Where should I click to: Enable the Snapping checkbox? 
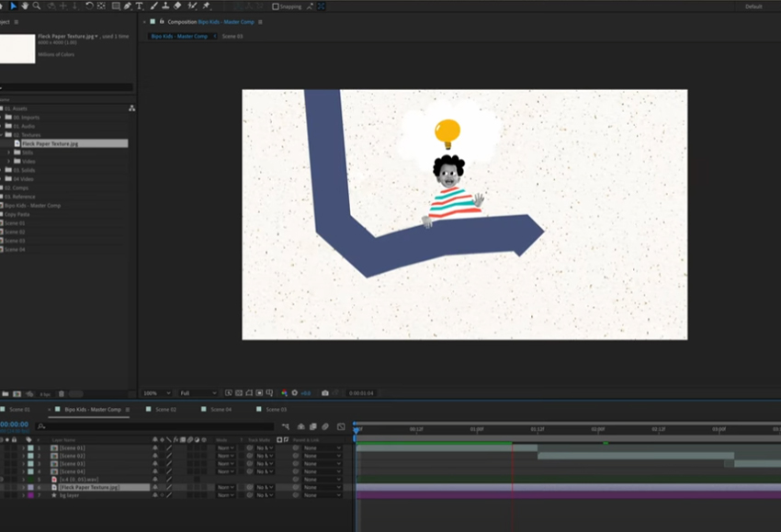[x=276, y=6]
